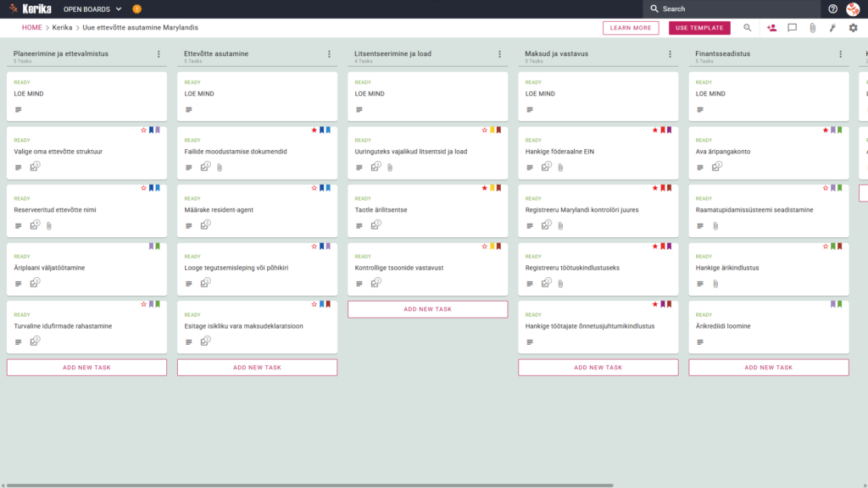Open details icon on Äriplaani väljatöötamine card
Viewport: 868px width, 488px height.
point(19,284)
